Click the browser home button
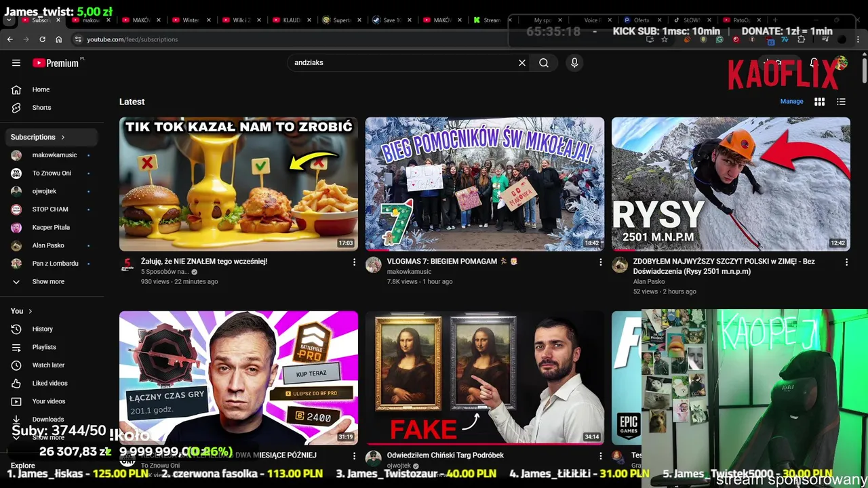 tap(58, 39)
